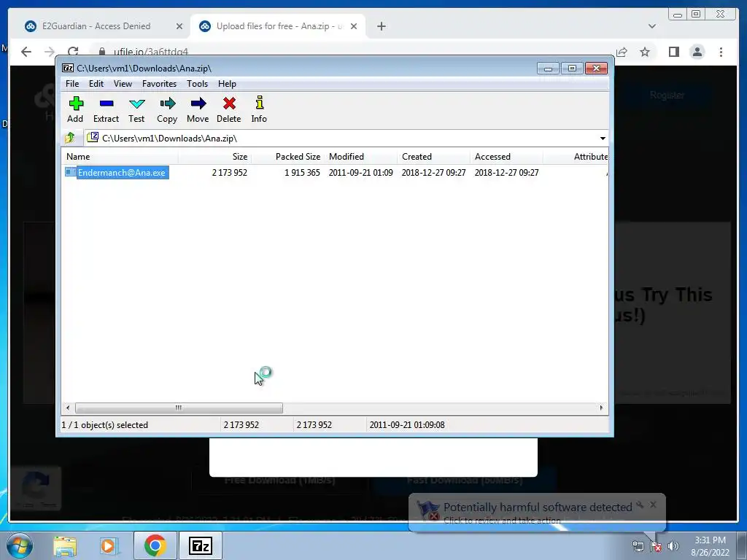
Task: Open the Help menu
Action: pyautogui.click(x=228, y=84)
